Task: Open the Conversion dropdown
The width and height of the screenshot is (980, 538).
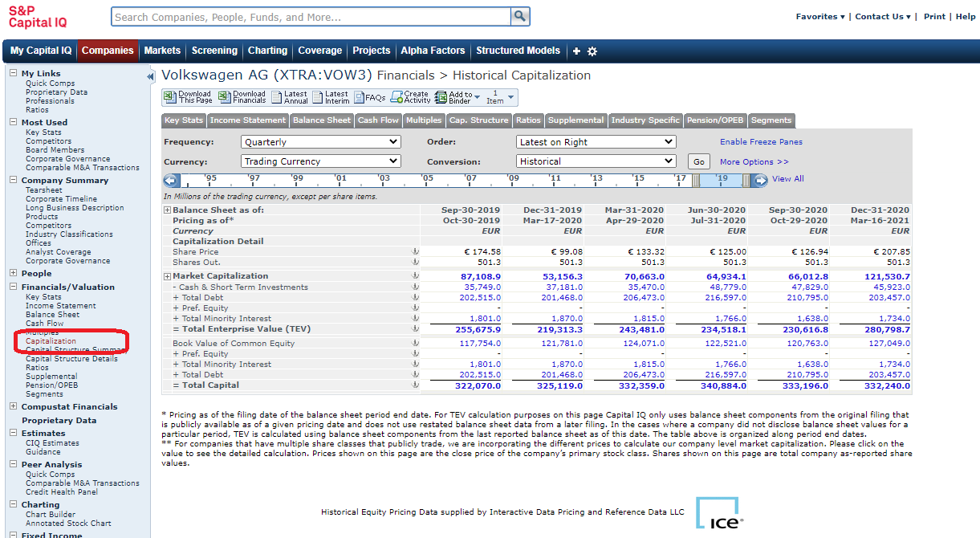Action: pyautogui.click(x=596, y=161)
